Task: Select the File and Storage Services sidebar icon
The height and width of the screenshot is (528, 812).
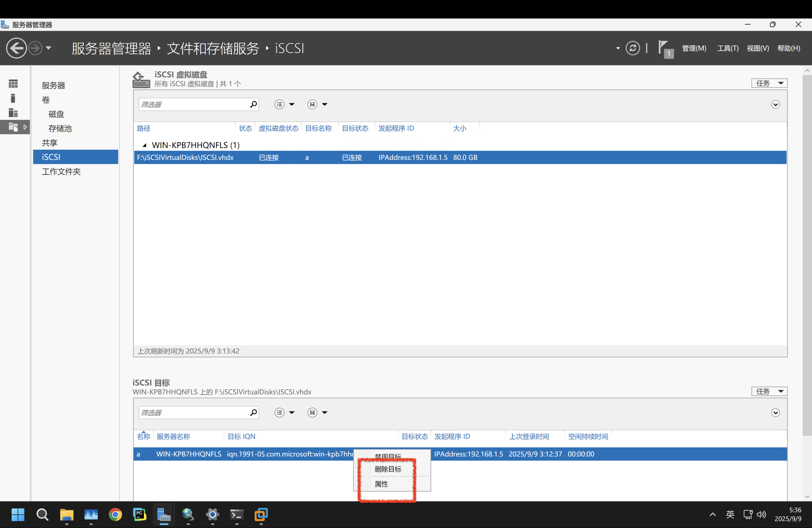Action: 14,127
